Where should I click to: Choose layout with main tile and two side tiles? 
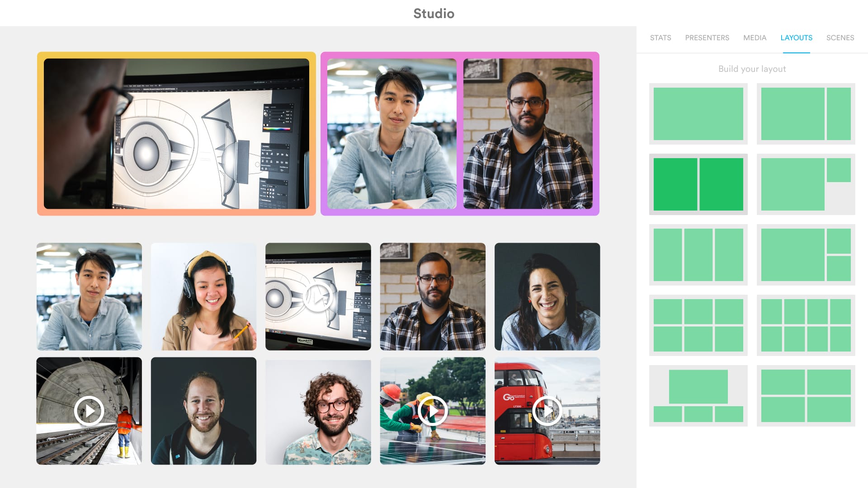(806, 255)
